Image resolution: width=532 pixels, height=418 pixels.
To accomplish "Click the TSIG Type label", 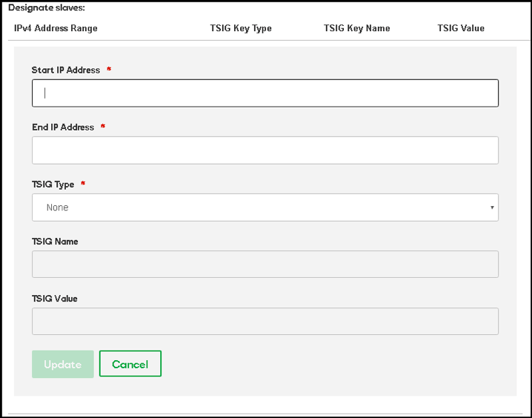I will (53, 185).
